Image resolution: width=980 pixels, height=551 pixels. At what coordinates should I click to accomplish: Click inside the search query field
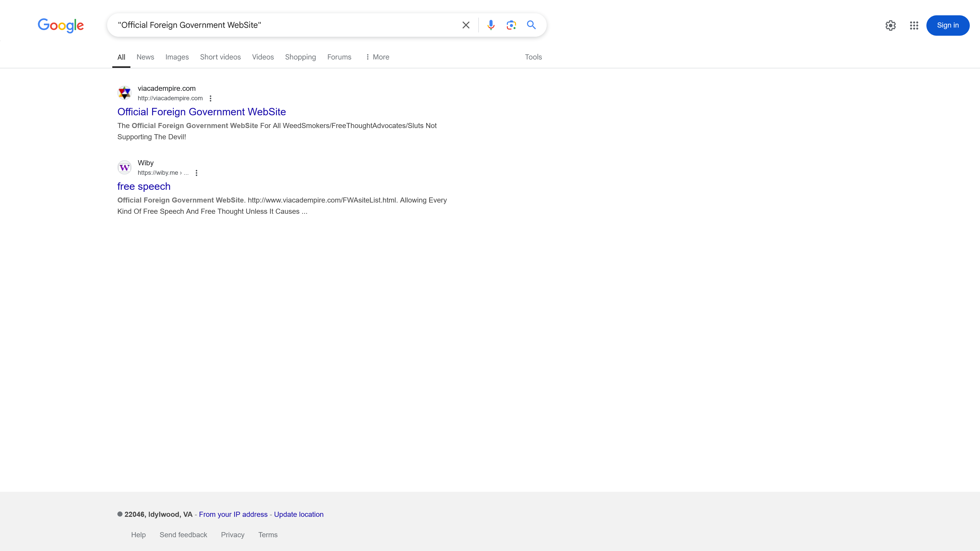281,25
